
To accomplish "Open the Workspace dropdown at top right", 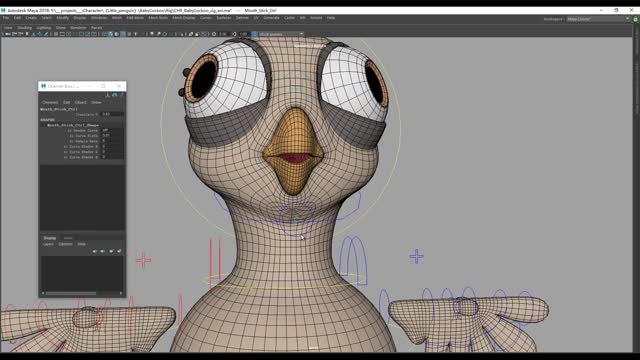I will pos(598,19).
